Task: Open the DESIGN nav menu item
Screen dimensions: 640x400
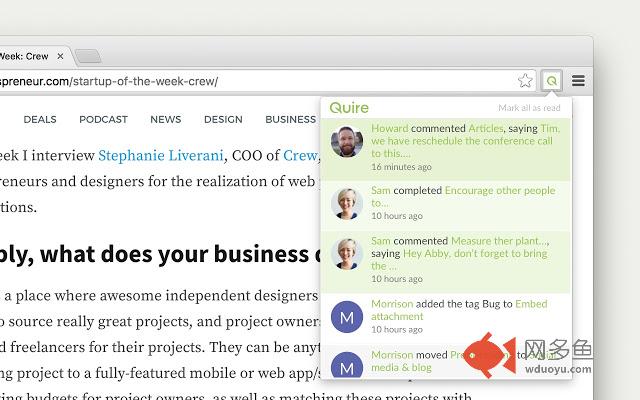Action: point(223,119)
